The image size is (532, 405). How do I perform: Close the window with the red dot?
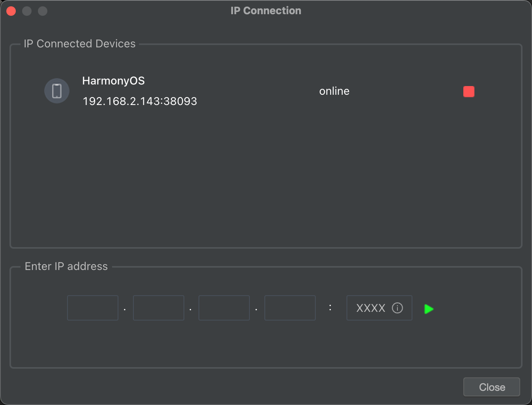click(x=11, y=11)
